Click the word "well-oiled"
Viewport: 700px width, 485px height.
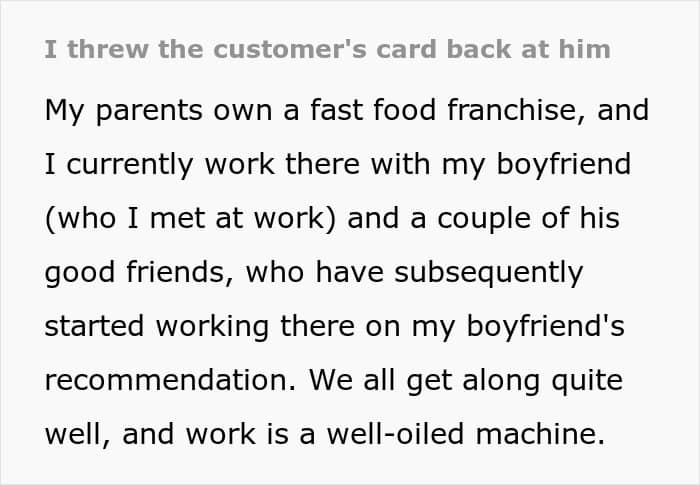click(x=395, y=435)
